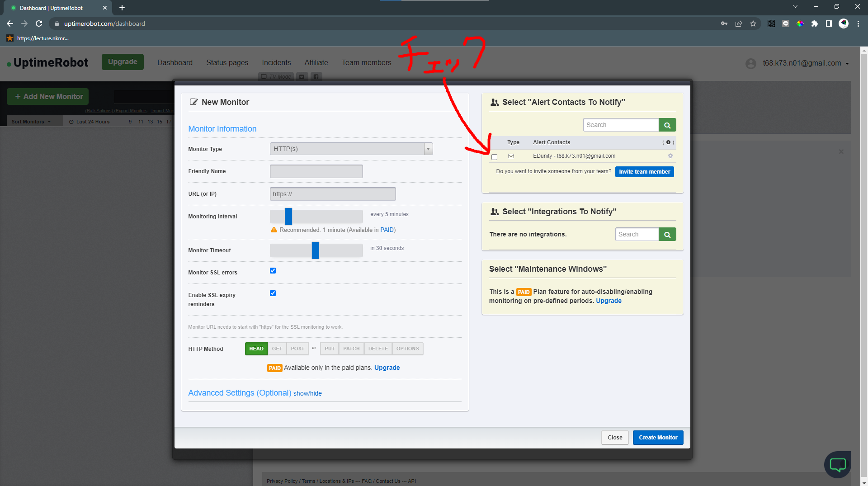
Task: Select the DELETE HTTP method
Action: click(378, 349)
